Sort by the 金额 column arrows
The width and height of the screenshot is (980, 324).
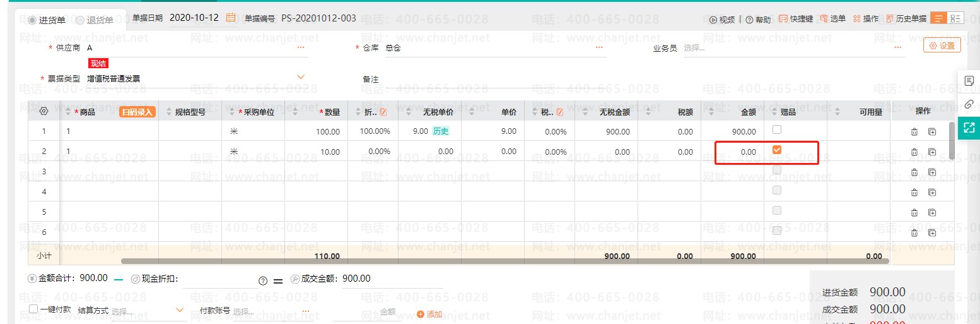[712, 112]
